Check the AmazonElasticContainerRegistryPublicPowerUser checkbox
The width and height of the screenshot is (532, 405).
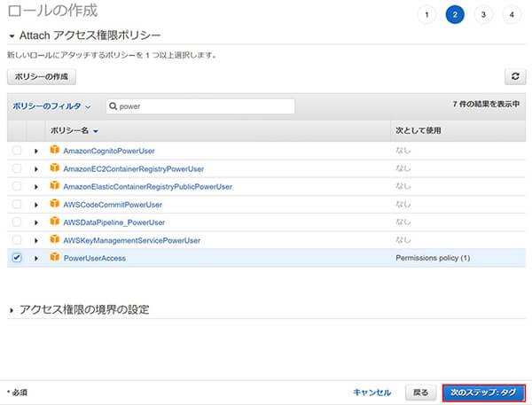tap(17, 186)
